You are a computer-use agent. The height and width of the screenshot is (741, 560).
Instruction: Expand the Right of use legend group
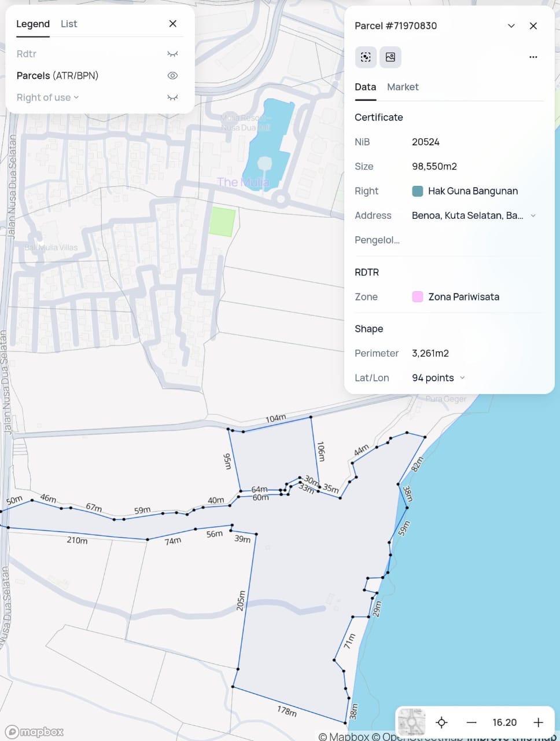[x=76, y=98]
